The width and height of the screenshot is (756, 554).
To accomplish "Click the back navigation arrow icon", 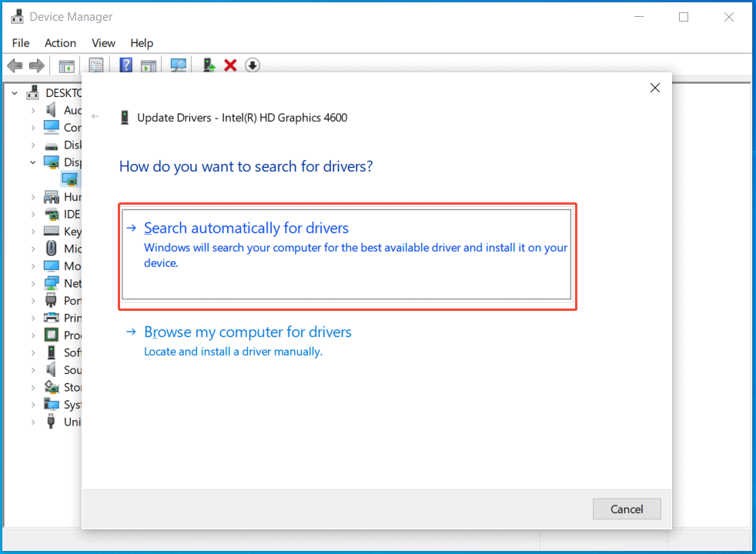I will (14, 65).
